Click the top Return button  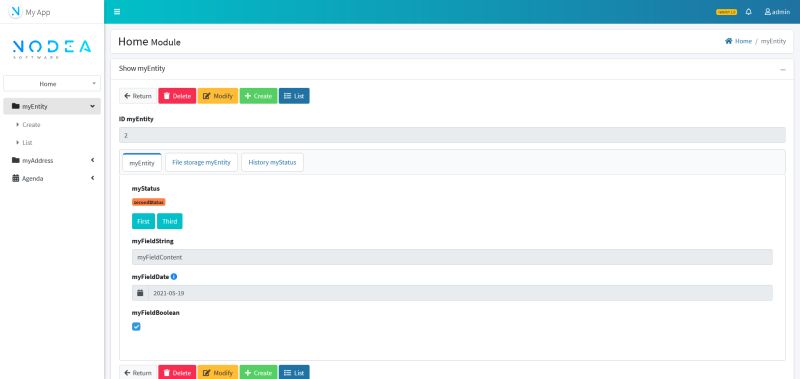138,96
